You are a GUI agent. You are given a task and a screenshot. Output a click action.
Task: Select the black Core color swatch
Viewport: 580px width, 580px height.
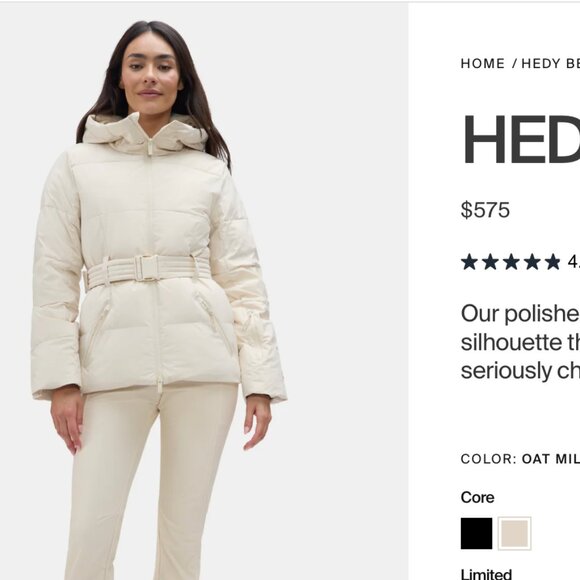coord(476,533)
